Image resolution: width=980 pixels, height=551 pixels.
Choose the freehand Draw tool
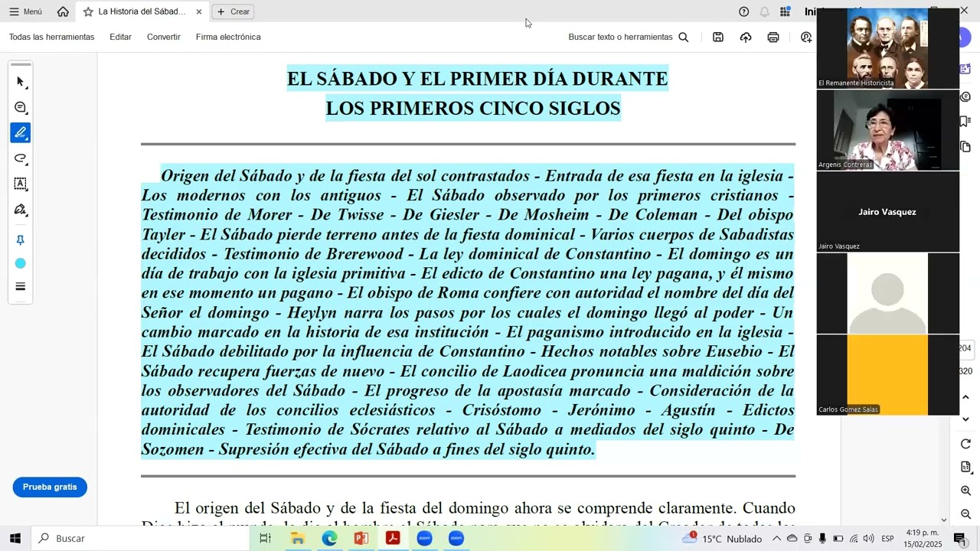[x=21, y=158]
